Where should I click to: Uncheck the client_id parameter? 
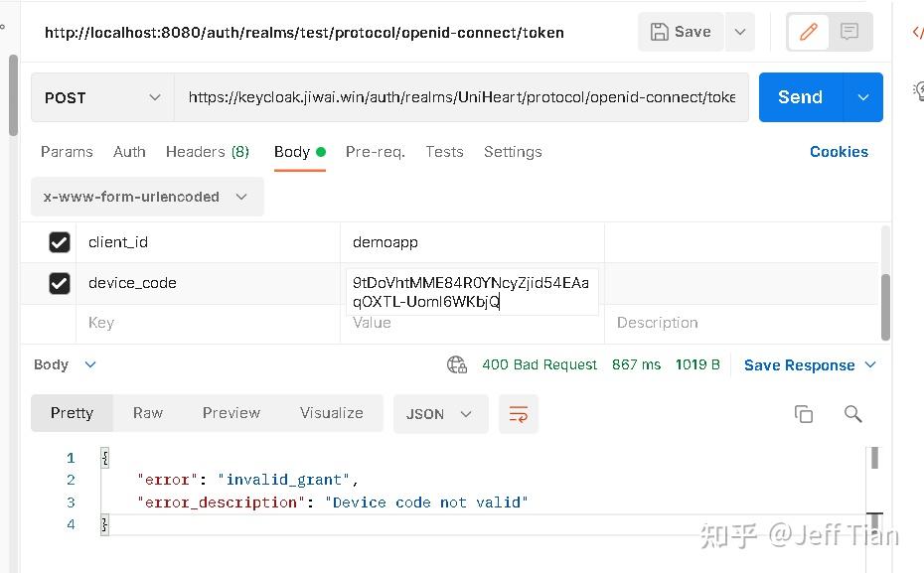(x=60, y=242)
